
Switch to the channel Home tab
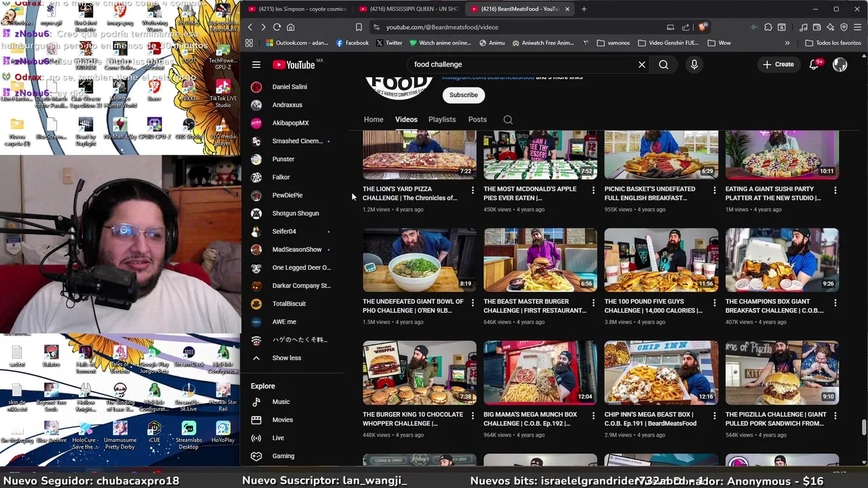373,119
